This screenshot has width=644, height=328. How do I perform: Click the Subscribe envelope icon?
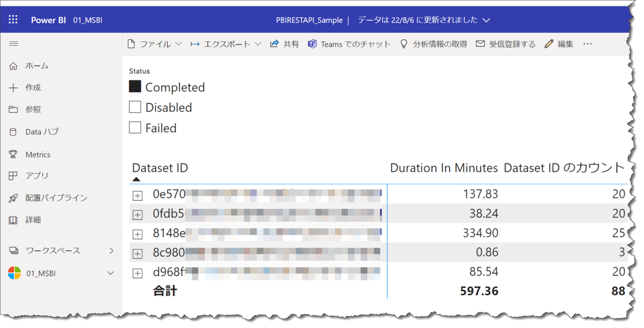coord(480,44)
